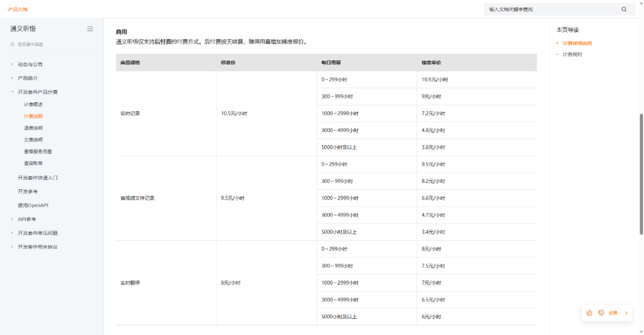
Task: Expand the feedback widget right chevron
Action: 626,313
